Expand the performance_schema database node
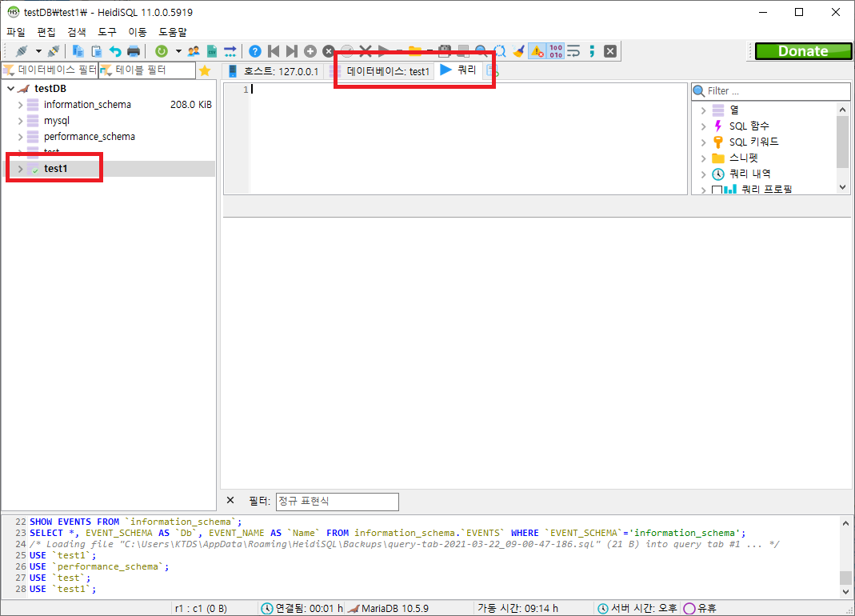This screenshot has height=616, width=855. [x=20, y=137]
